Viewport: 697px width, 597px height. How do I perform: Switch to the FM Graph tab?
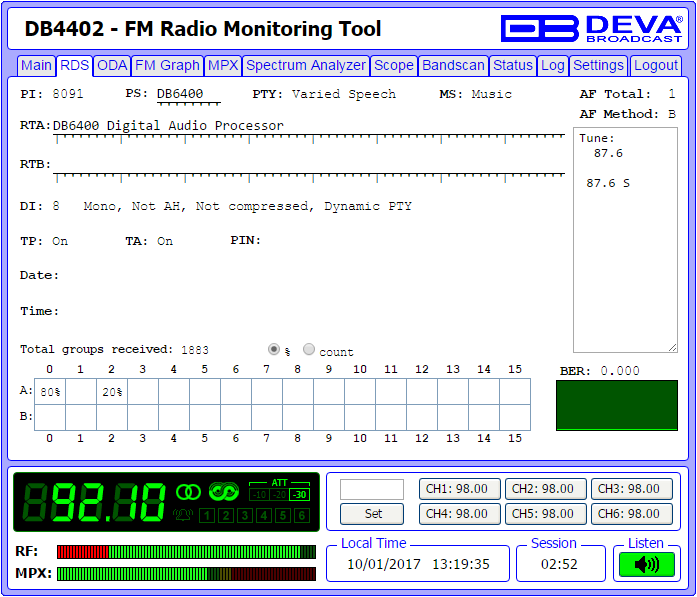[167, 65]
